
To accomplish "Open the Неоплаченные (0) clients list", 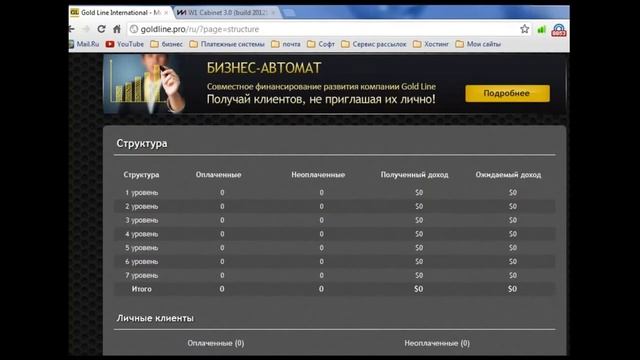I will (x=437, y=343).
